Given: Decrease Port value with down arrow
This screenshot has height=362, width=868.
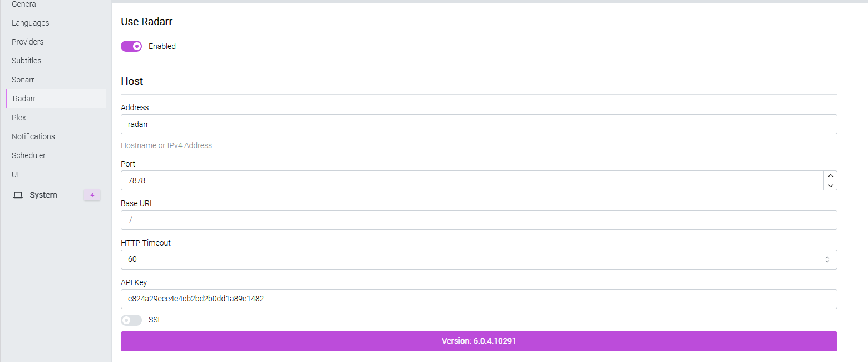Looking at the screenshot, I should 830,185.
